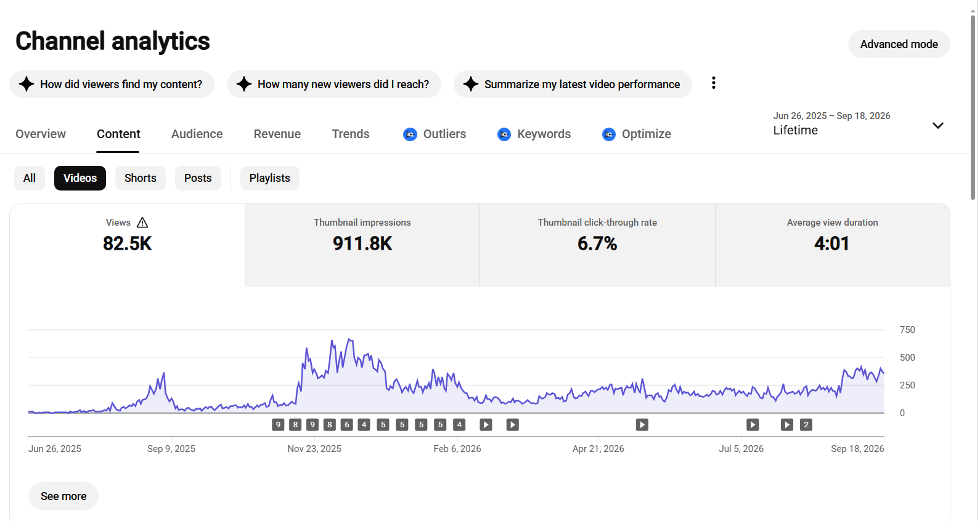Open the Outliers tab
The height and width of the screenshot is (521, 980).
tap(435, 134)
